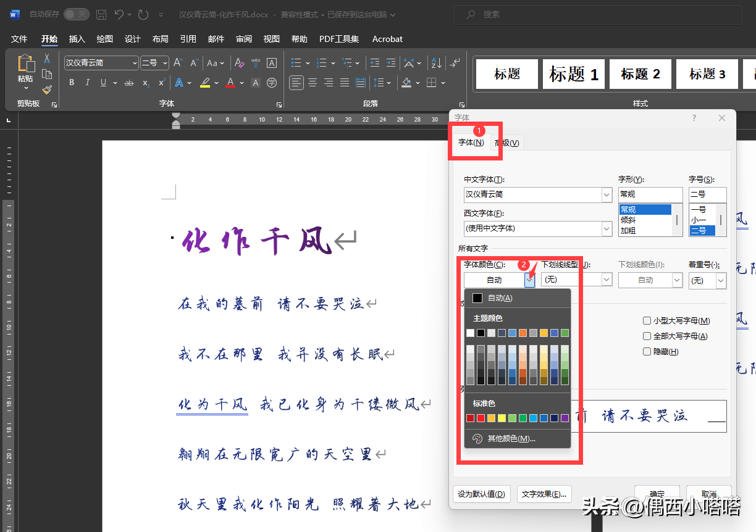Click the Format Painter brush icon

point(47,90)
